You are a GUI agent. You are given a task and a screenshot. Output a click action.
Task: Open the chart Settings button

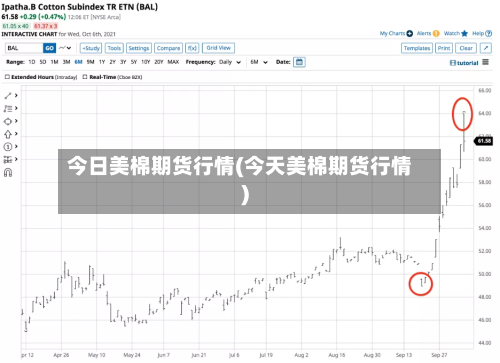(139, 48)
